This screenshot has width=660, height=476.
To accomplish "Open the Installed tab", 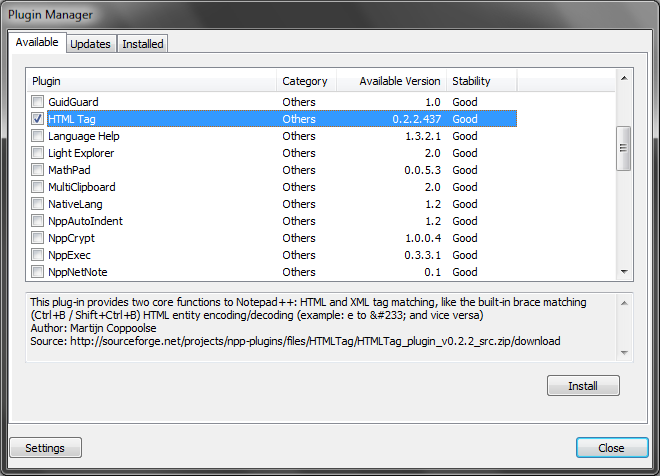I will (x=143, y=44).
